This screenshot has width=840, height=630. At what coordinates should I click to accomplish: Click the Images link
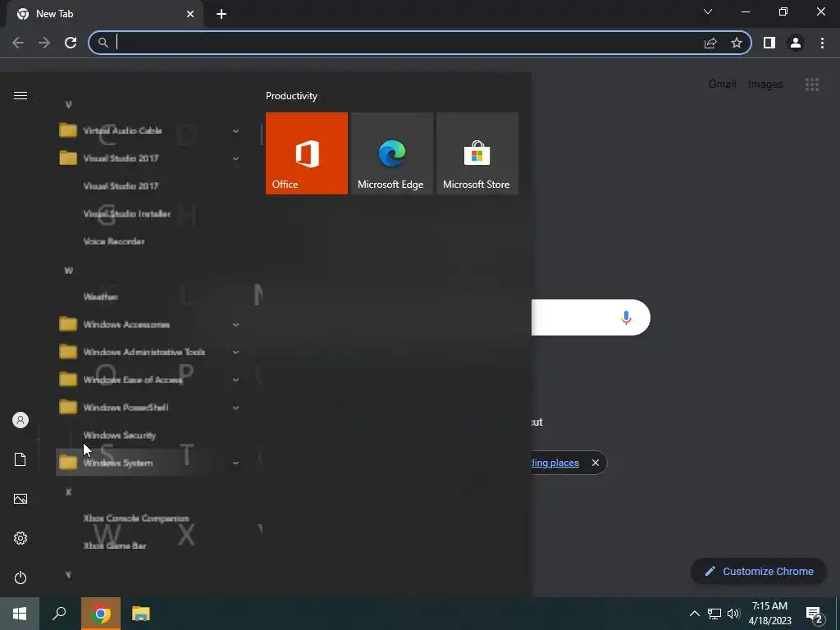765,84
